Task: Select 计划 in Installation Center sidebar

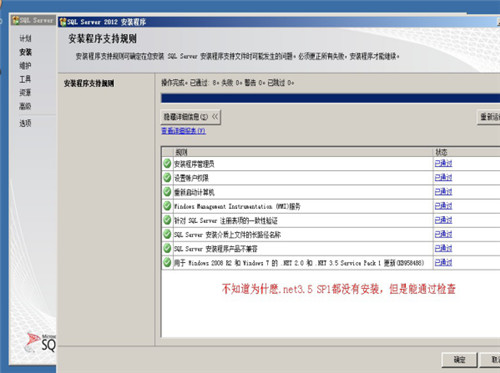Action: click(25, 38)
